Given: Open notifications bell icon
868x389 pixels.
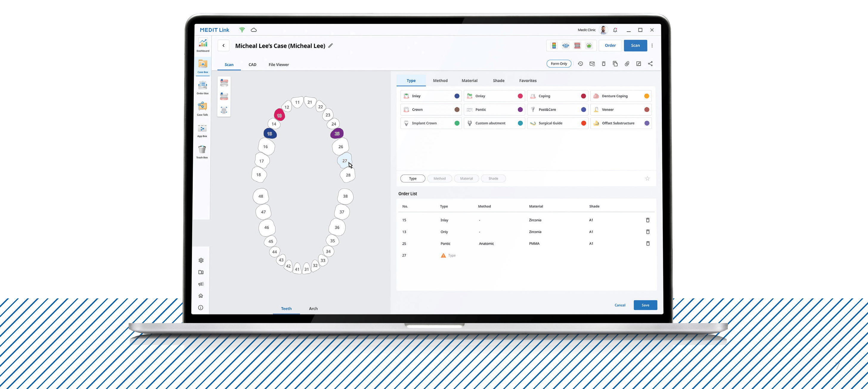Looking at the screenshot, I should coord(615,30).
